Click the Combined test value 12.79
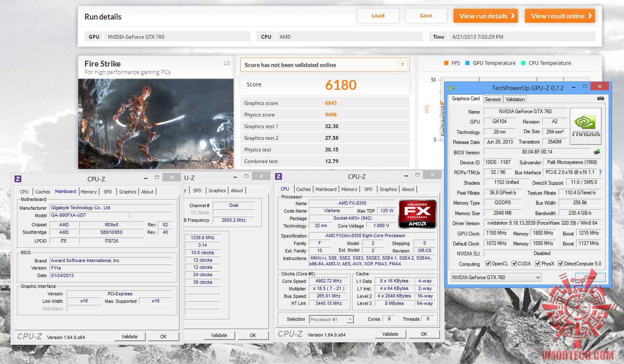 coord(332,161)
